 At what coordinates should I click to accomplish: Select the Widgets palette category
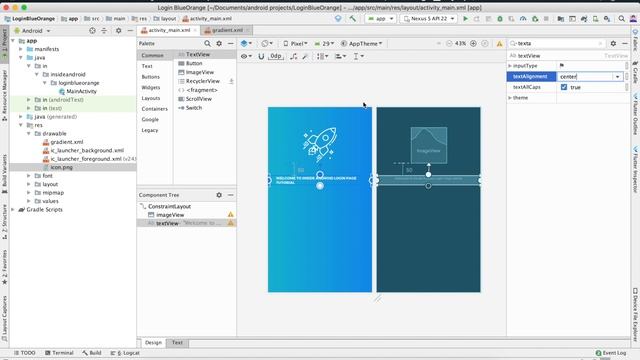click(151, 87)
